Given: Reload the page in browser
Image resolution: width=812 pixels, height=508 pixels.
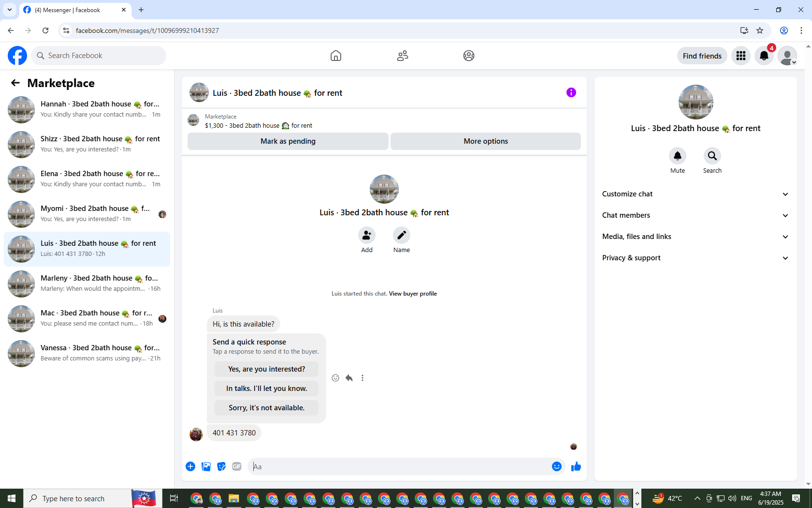Looking at the screenshot, I should coord(45,30).
